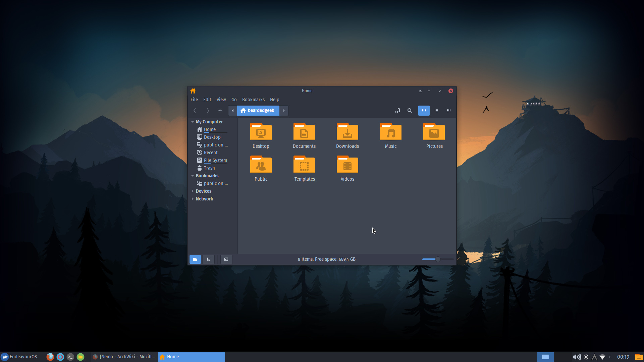Open the View menu
Image resolution: width=644 pixels, height=362 pixels.
click(x=221, y=100)
